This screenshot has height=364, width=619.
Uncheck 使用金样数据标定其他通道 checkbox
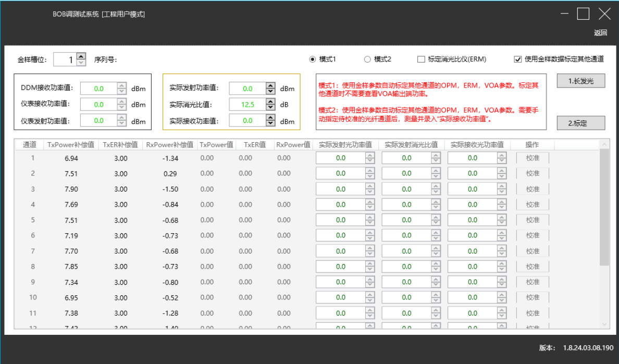point(517,59)
